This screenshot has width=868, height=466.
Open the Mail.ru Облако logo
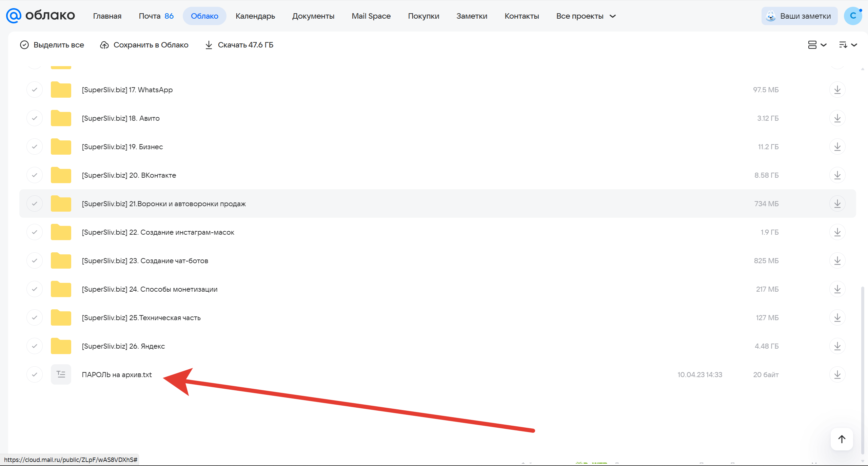pyautogui.click(x=41, y=16)
